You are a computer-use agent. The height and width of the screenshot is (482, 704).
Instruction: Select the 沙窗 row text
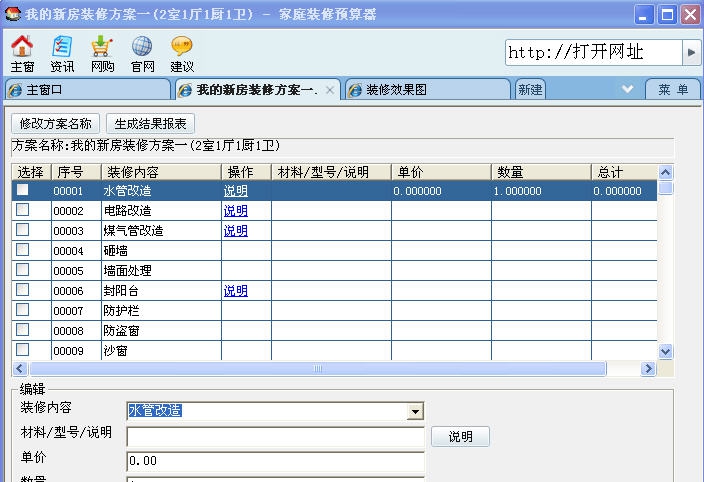[115, 351]
